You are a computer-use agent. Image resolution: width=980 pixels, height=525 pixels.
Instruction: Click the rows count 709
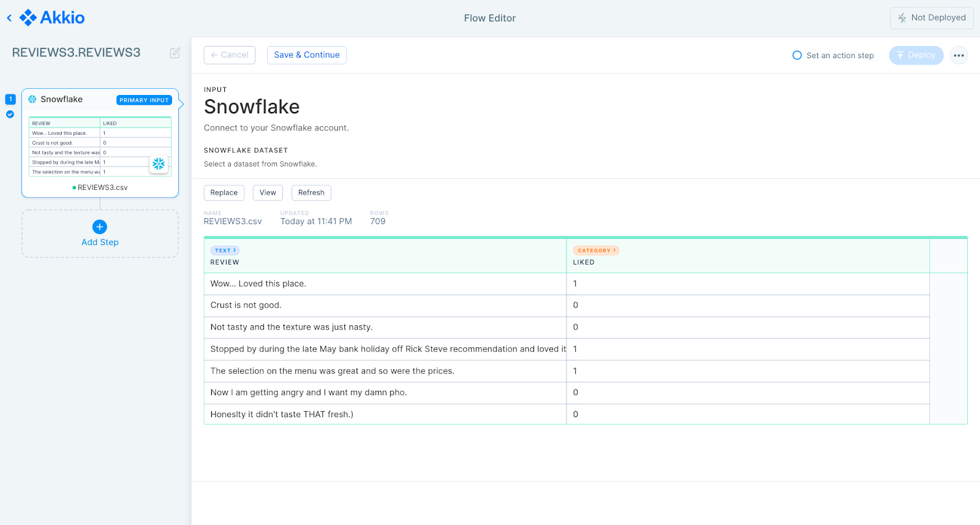pos(378,222)
